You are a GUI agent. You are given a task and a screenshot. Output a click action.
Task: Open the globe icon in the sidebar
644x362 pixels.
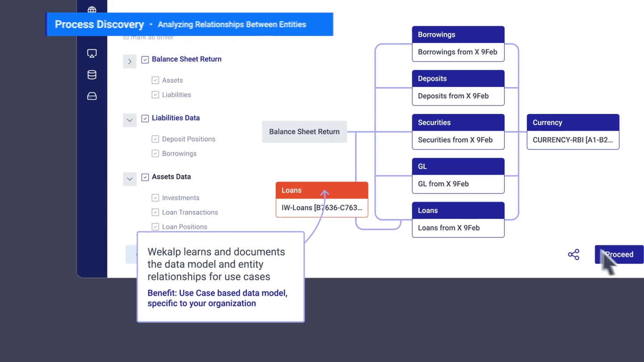(92, 10)
